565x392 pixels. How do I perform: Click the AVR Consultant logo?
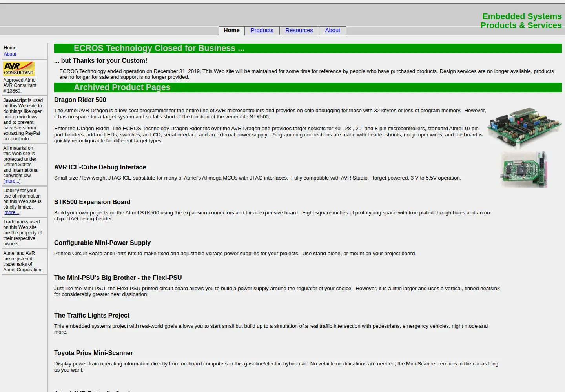pos(19,69)
